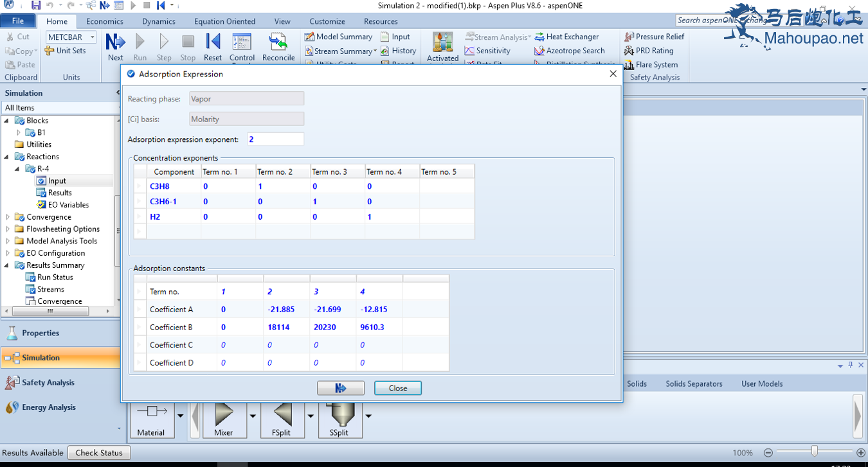
Task: Collapse the R-4 reaction node
Action: point(19,169)
